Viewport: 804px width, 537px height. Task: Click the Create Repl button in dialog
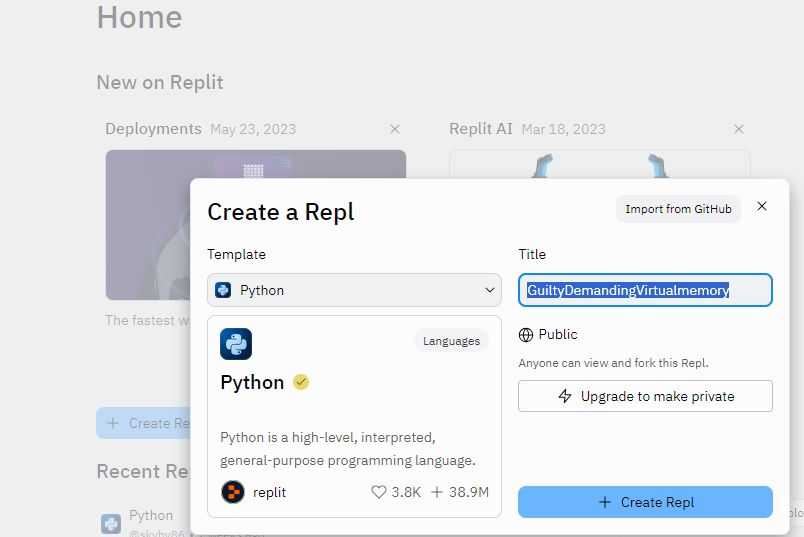pyautogui.click(x=645, y=502)
